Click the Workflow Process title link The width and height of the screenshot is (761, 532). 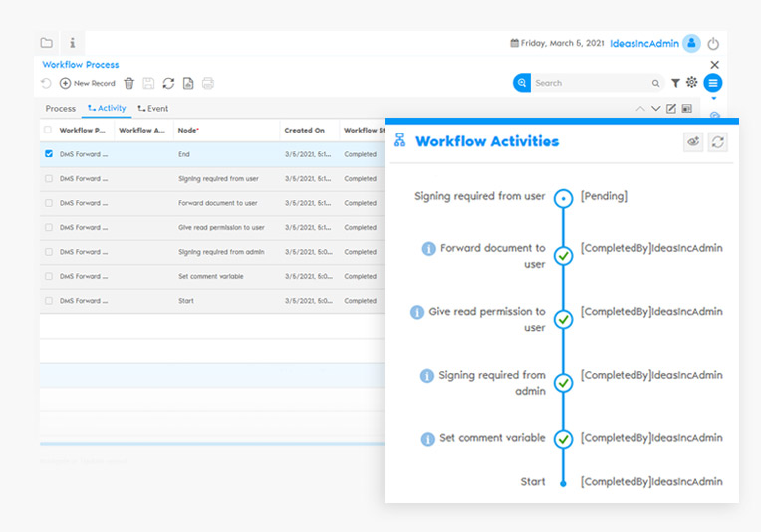(81, 65)
